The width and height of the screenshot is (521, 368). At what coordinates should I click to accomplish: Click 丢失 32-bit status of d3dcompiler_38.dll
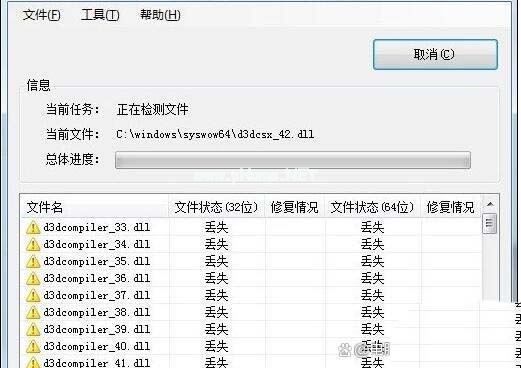[x=216, y=313]
